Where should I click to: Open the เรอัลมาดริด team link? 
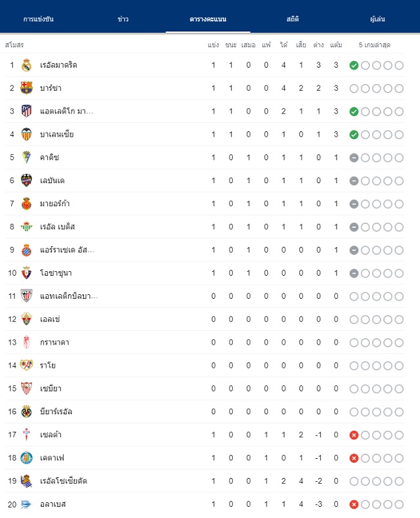(x=58, y=65)
